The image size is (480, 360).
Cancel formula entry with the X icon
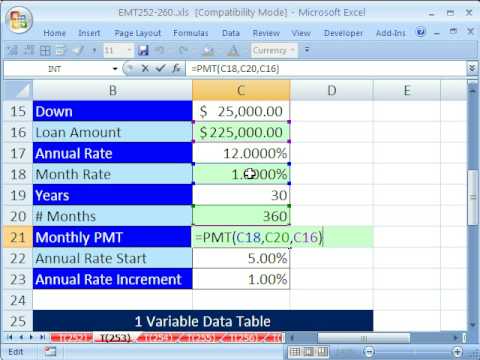point(145,69)
